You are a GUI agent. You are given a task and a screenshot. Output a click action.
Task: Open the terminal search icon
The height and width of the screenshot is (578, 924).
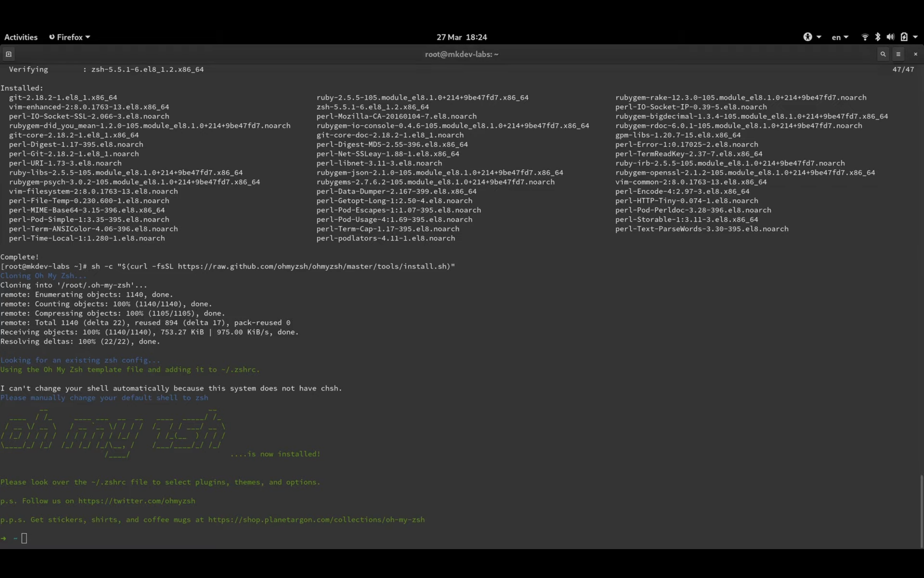883,54
